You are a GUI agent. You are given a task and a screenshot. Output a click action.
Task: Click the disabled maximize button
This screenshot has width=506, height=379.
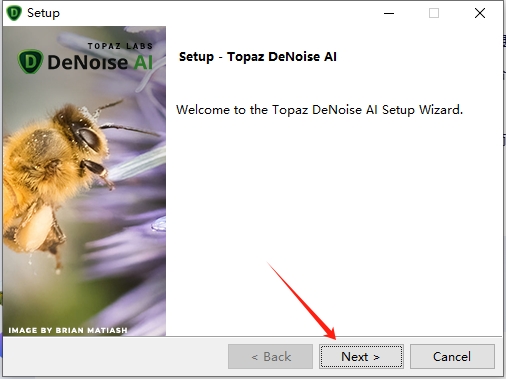(434, 13)
